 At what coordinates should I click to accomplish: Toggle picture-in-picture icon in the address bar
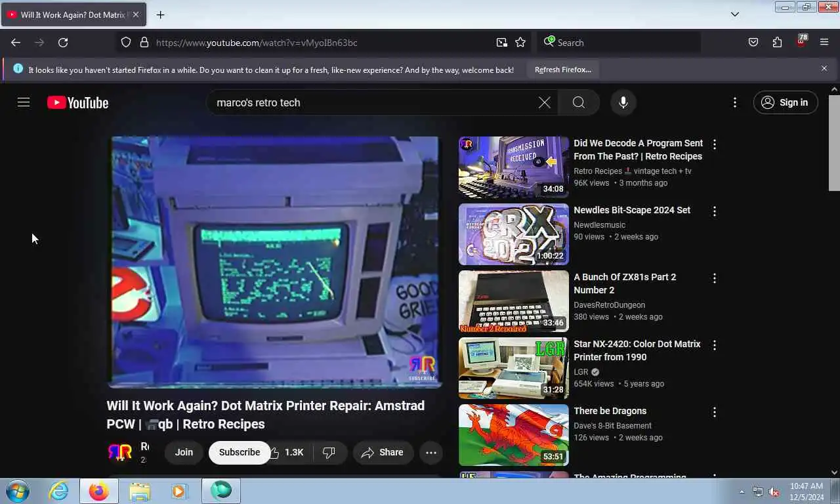click(502, 43)
